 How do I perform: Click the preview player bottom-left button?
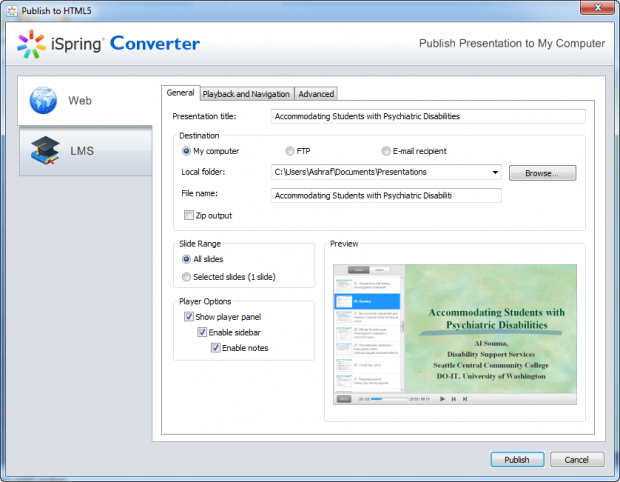coord(344,399)
